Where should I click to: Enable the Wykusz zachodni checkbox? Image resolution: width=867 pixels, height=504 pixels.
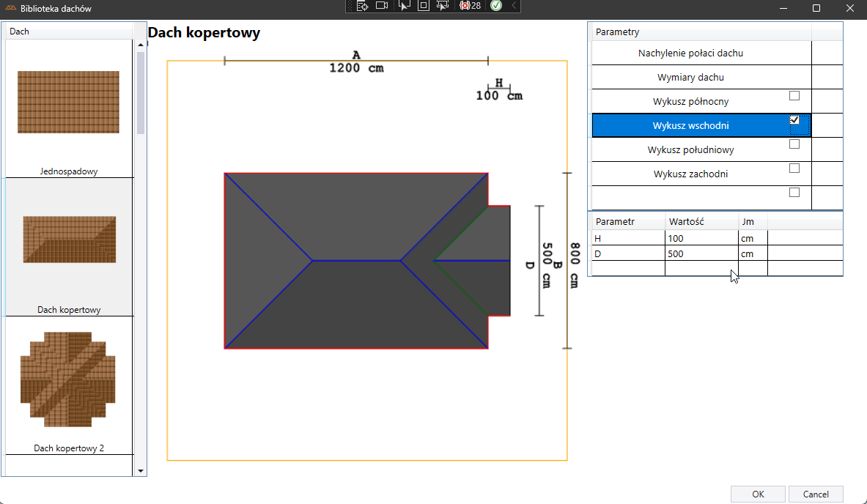pyautogui.click(x=794, y=168)
